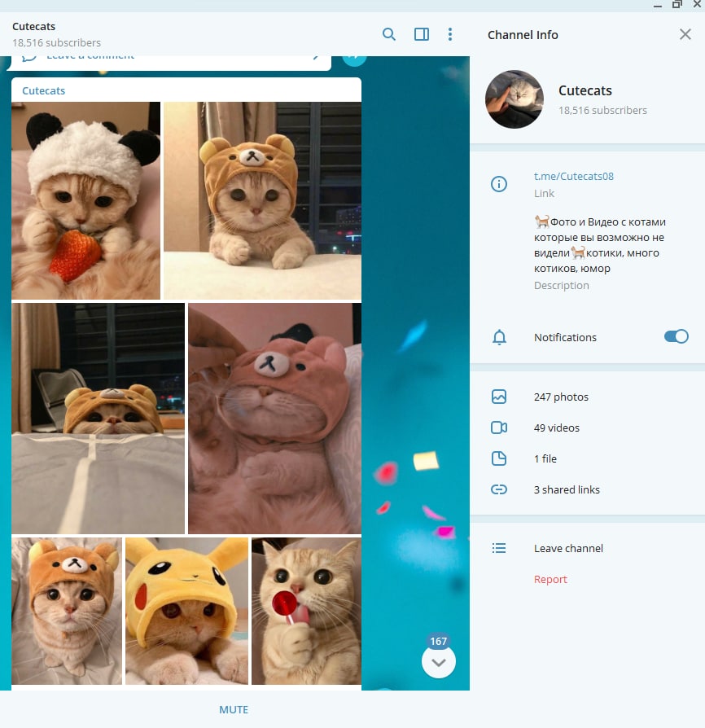Click the video camera icon

(x=499, y=428)
